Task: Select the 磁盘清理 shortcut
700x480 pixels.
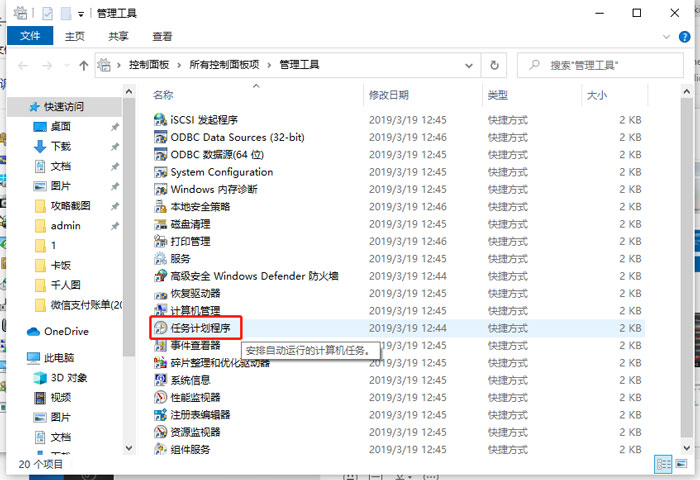Action: 189,224
